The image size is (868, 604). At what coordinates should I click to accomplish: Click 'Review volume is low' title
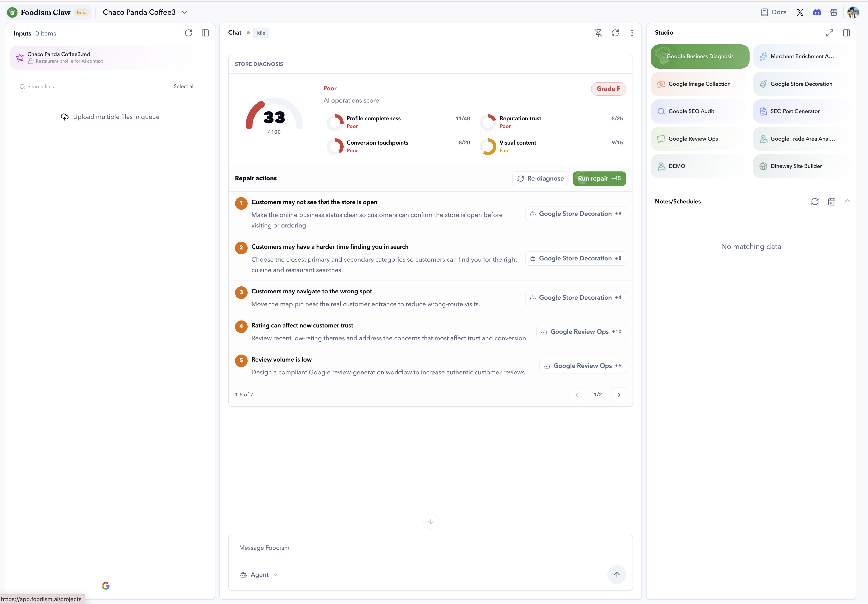[281, 359]
